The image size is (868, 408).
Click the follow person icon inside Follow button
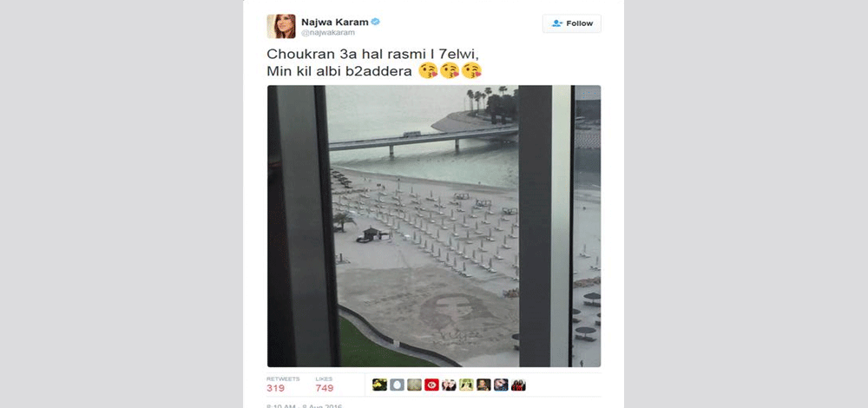557,23
